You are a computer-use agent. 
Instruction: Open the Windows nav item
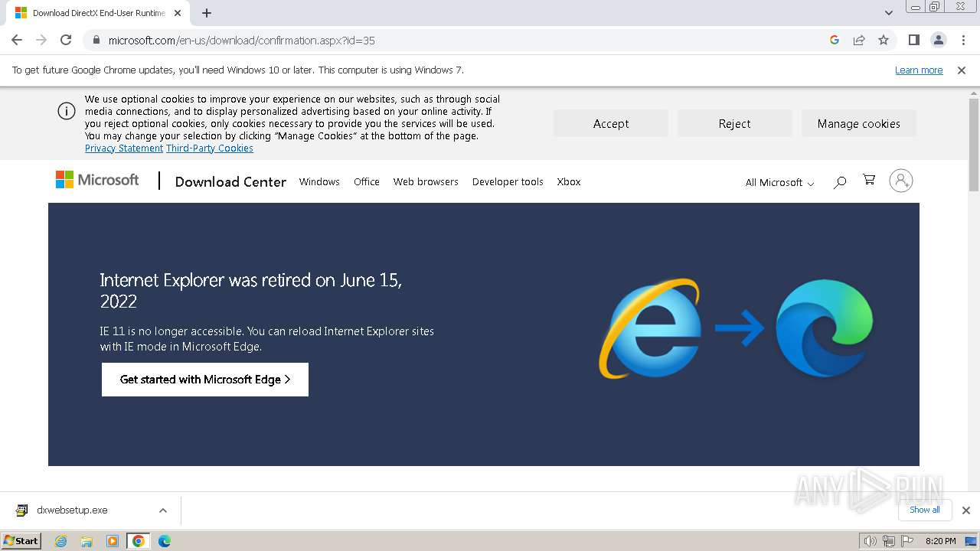319,181
